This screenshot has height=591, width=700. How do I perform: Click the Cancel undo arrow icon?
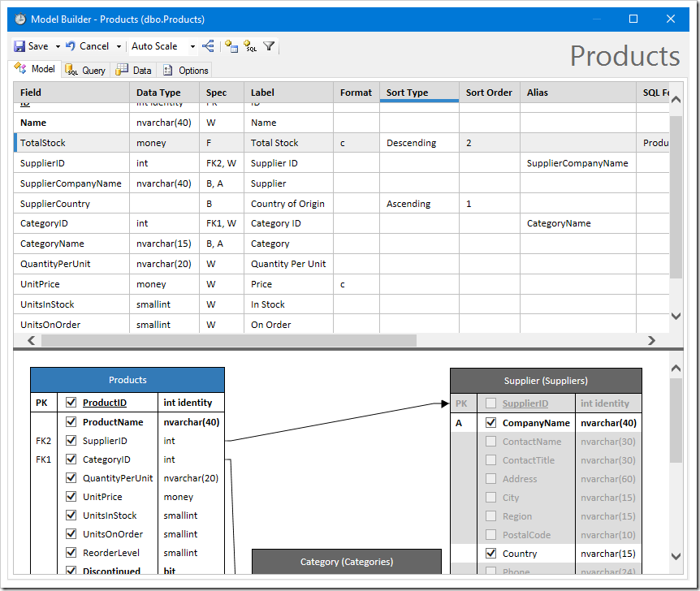pos(70,46)
